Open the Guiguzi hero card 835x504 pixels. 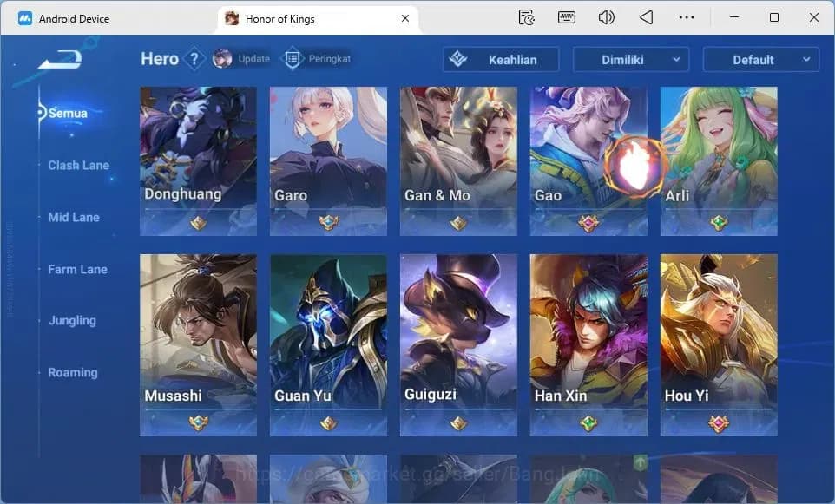pos(458,345)
